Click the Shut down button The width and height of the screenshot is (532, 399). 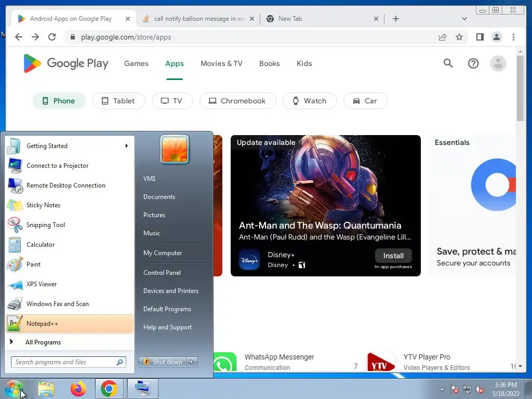click(x=163, y=362)
